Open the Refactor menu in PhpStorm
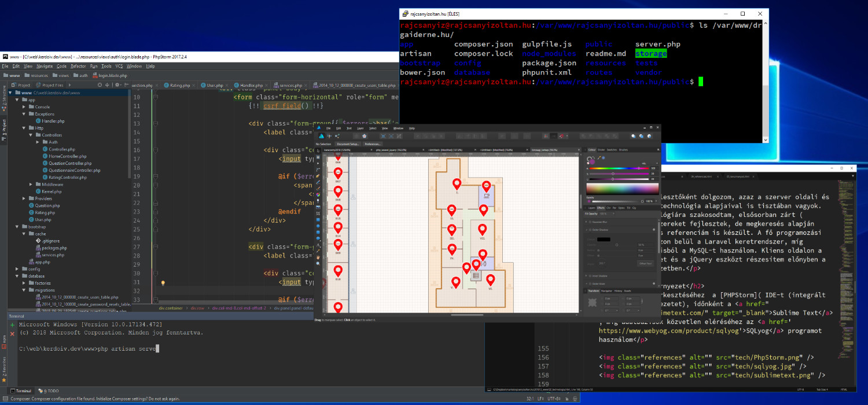The image size is (868, 405). [78, 66]
